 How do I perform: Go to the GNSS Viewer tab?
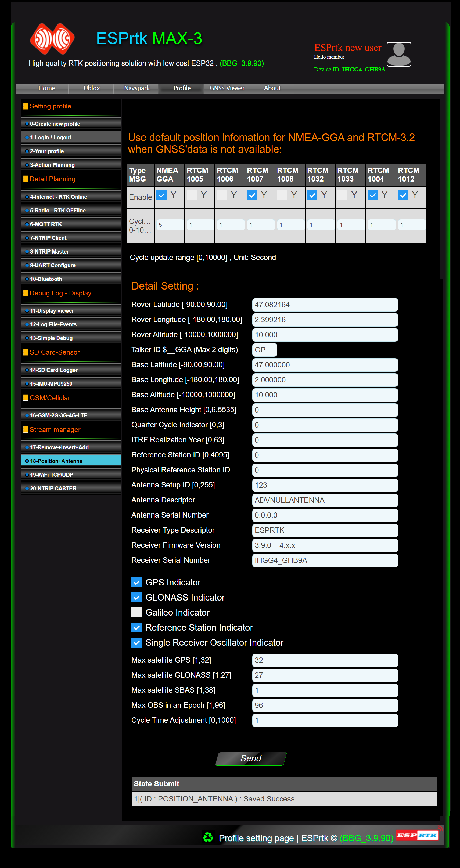pyautogui.click(x=227, y=88)
